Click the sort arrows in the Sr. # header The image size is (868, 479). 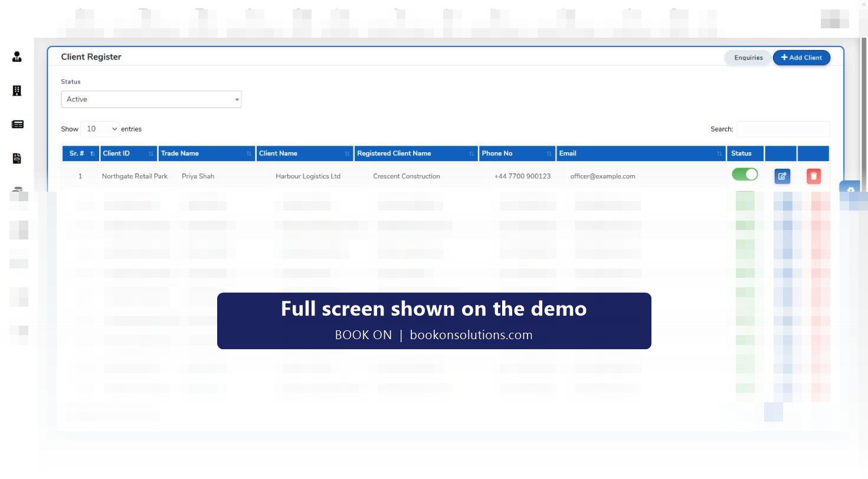click(93, 154)
